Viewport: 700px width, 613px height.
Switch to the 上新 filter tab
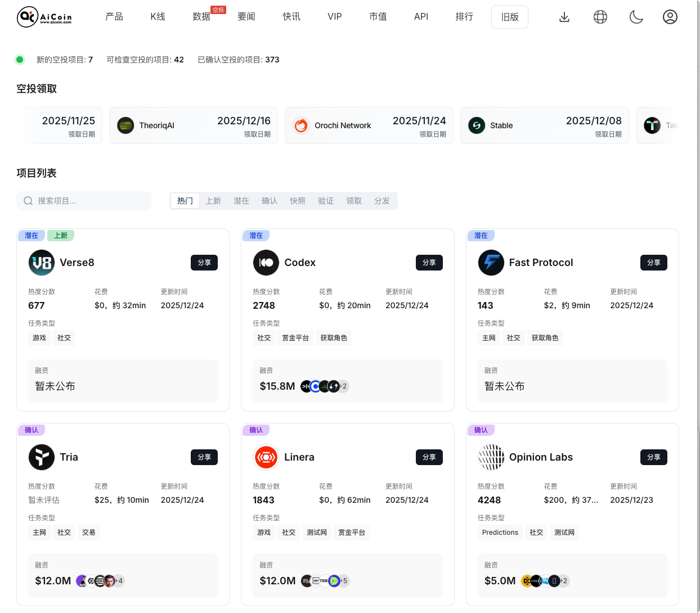pyautogui.click(x=213, y=200)
